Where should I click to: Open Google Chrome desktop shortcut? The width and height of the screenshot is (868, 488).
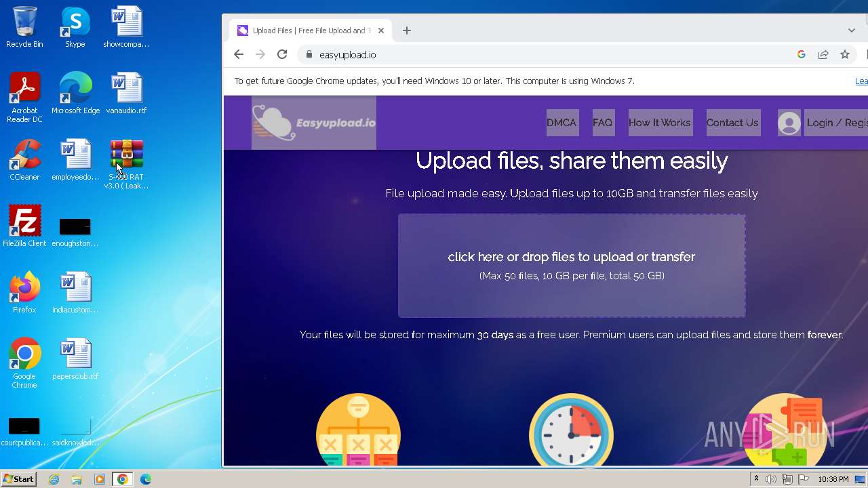[24, 363]
